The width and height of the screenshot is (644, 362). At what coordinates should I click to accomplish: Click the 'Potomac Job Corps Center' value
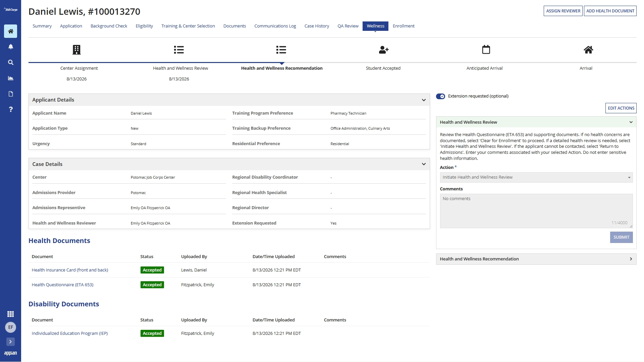pyautogui.click(x=153, y=177)
